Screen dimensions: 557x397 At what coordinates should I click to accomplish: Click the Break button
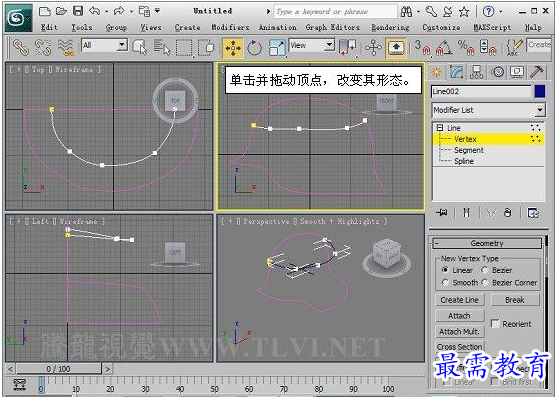515,300
